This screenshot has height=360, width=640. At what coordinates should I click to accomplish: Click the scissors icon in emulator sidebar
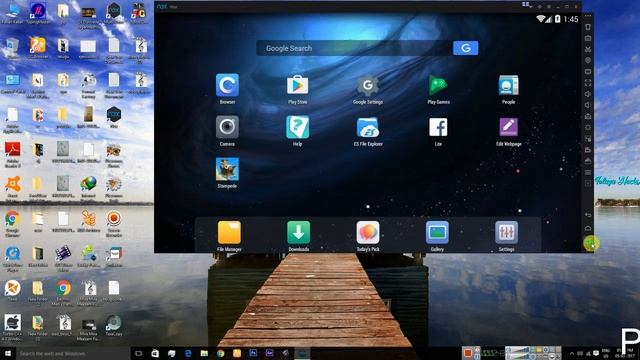pyautogui.click(x=588, y=49)
